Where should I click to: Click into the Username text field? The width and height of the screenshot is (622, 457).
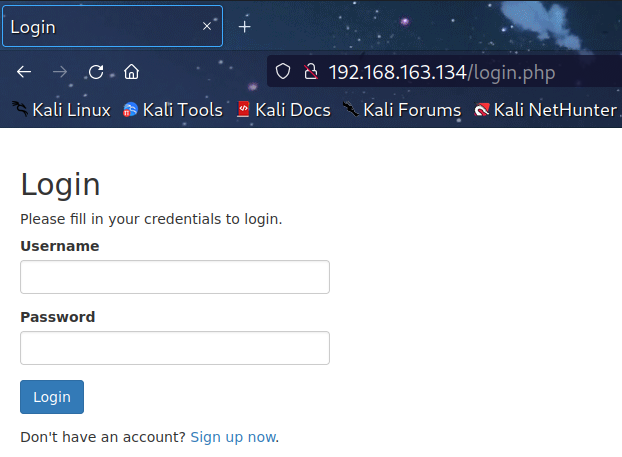coord(175,277)
